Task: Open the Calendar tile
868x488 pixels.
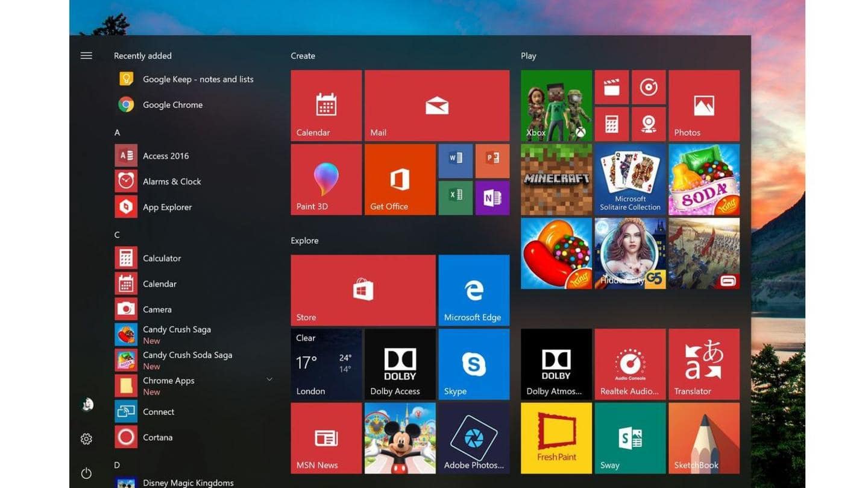Action: coord(326,106)
